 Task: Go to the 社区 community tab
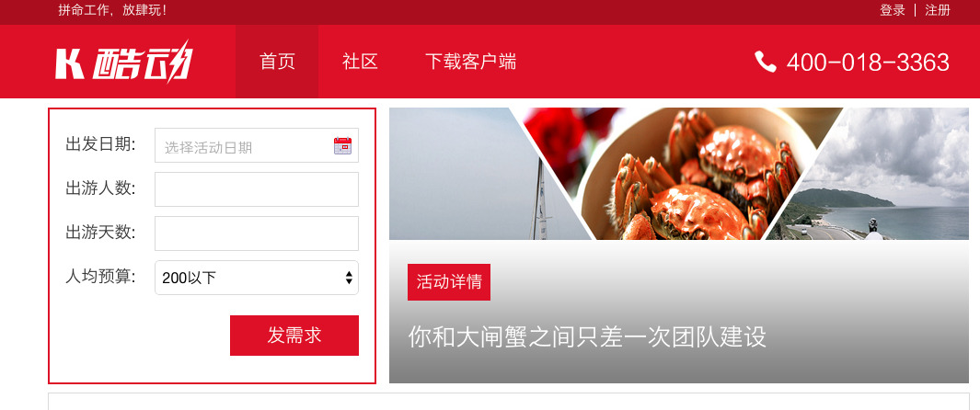[360, 62]
